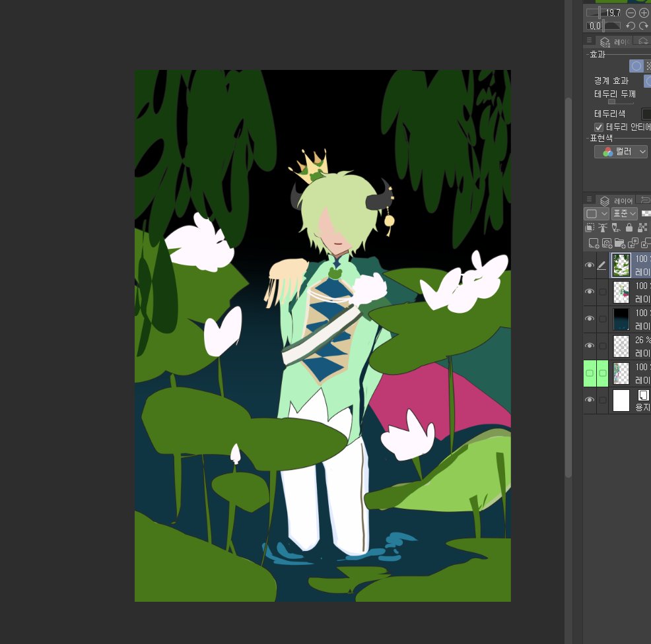This screenshot has width=651, height=644.
Task: Adjust the 테두리 두께 thickness slider
Action: click(621, 102)
